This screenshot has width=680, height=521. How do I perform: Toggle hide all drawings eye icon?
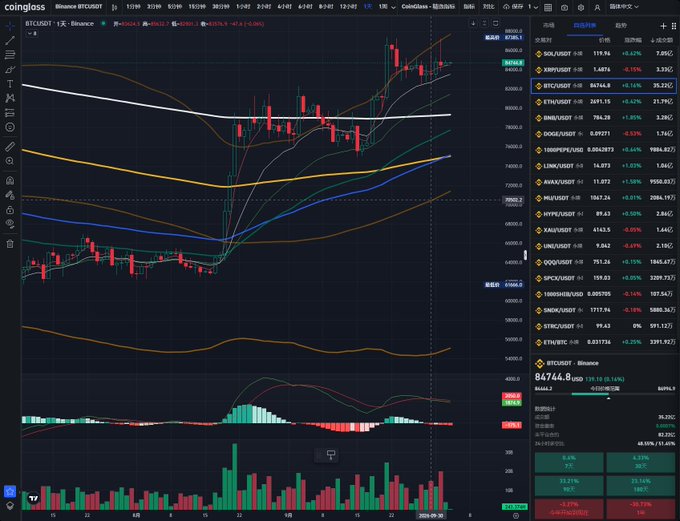(10, 223)
